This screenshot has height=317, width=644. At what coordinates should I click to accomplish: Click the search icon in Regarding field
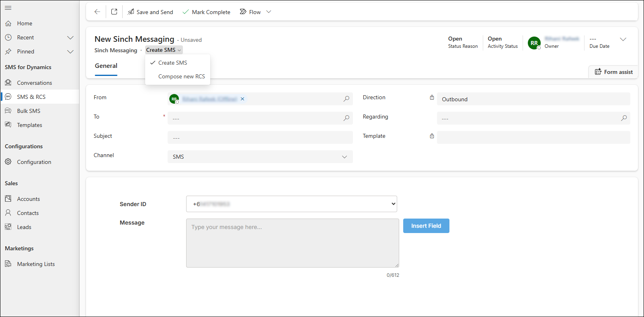624,118
